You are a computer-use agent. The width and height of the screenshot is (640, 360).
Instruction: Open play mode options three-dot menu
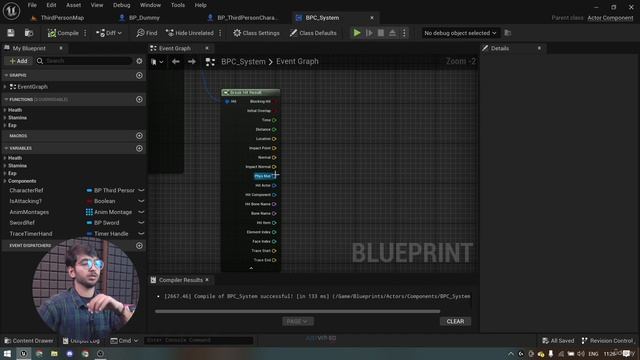[404, 33]
